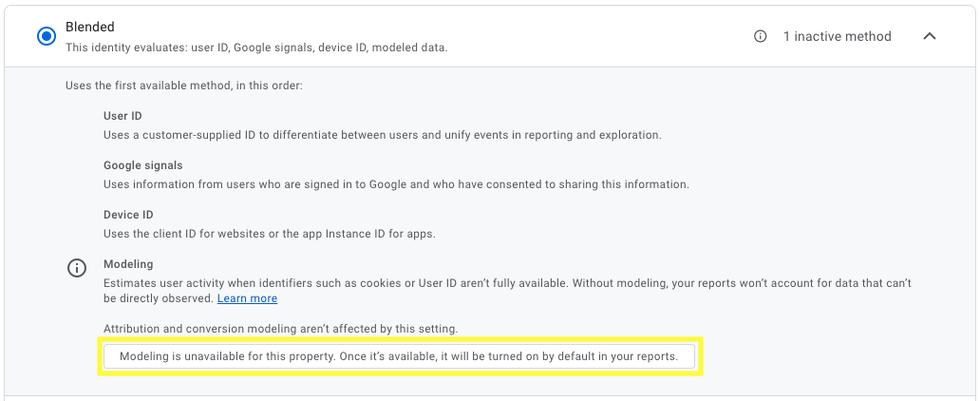
Task: Click info icon beside "1 inactive method"
Action: pos(760,36)
